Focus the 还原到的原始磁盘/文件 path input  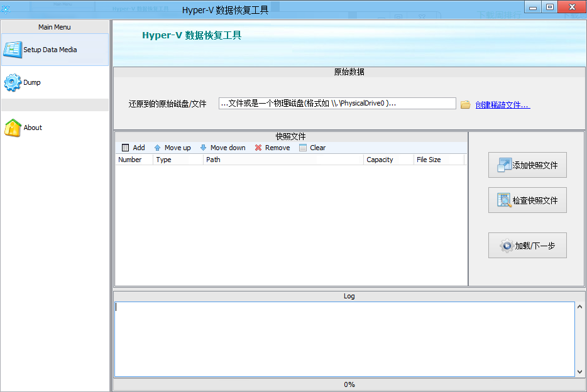tap(337, 103)
